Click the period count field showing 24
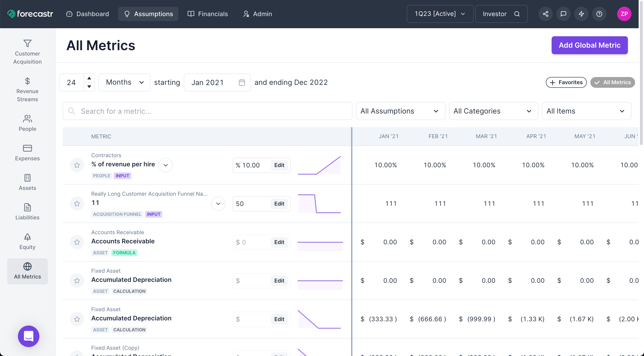Image resolution: width=644 pixels, height=356 pixels. [72, 82]
